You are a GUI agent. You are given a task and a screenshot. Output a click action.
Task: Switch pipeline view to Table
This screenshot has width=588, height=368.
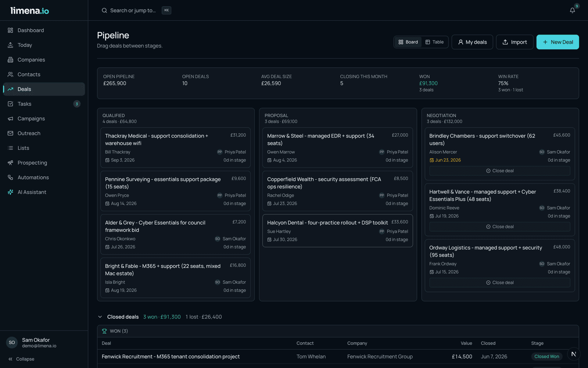(x=434, y=42)
